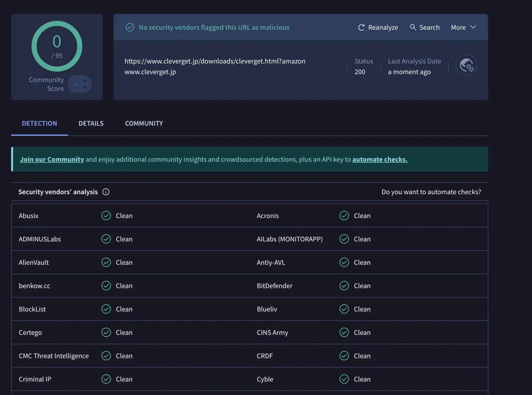Click the BitDefender clean checkmark icon
532x395 pixels.
click(344, 286)
